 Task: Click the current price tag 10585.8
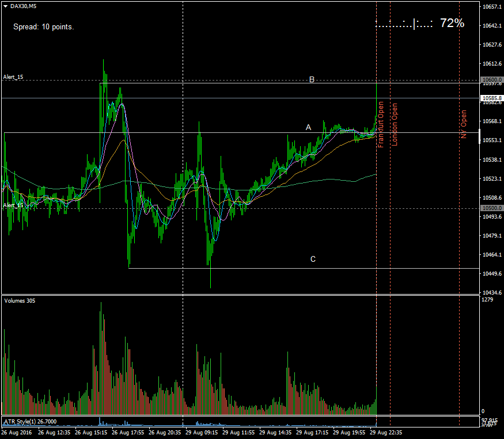pyautogui.click(x=492, y=98)
